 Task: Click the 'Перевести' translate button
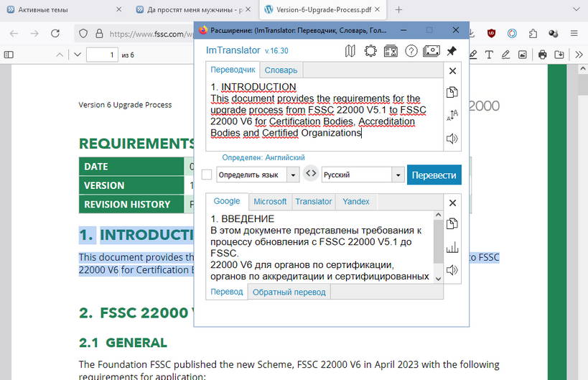point(434,175)
